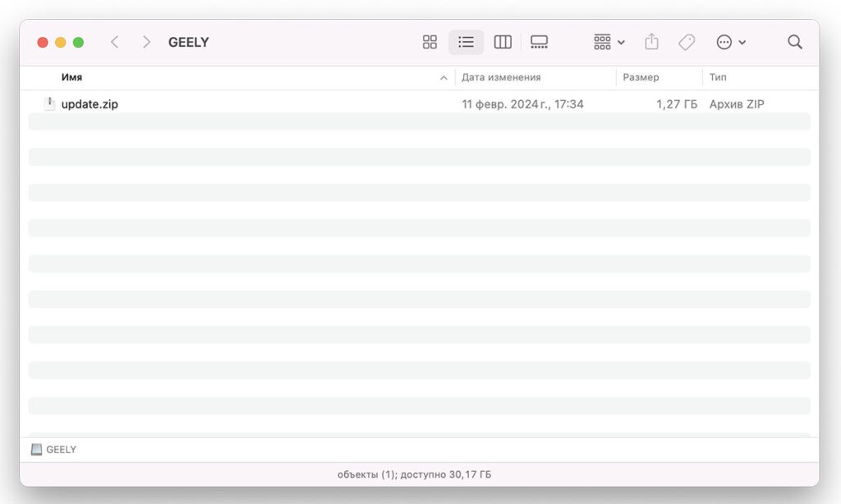The height and width of the screenshot is (504, 841).
Task: Click the tag icon to edit tags
Action: pyautogui.click(x=687, y=42)
